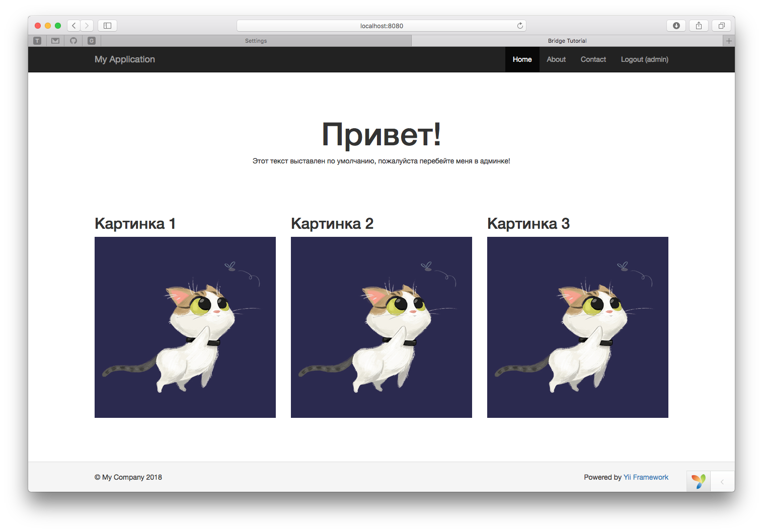This screenshot has height=532, width=763.
Task: Toggle the Safari sidebar button
Action: [x=107, y=26]
